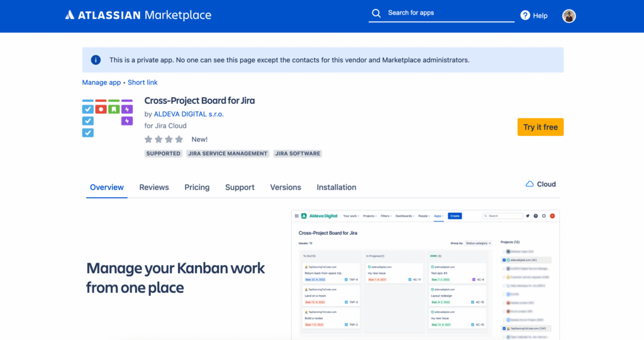Open Status category dropdown in preview
644x340 pixels.
[478, 244]
